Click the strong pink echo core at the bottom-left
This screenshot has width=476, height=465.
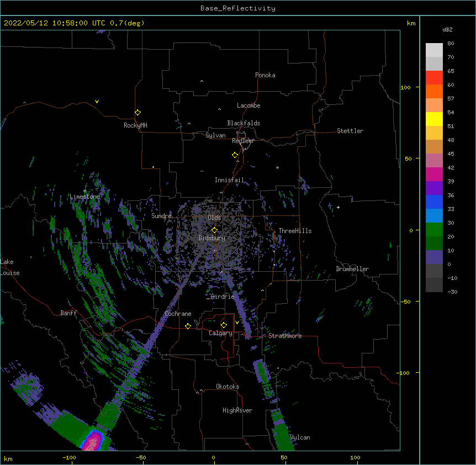pos(93,441)
